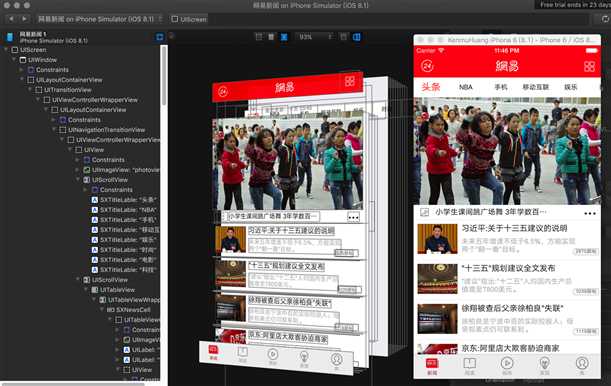Collapse the SXNewsCell node arrow
Viewport: 611px width, 386px height.
coord(102,310)
